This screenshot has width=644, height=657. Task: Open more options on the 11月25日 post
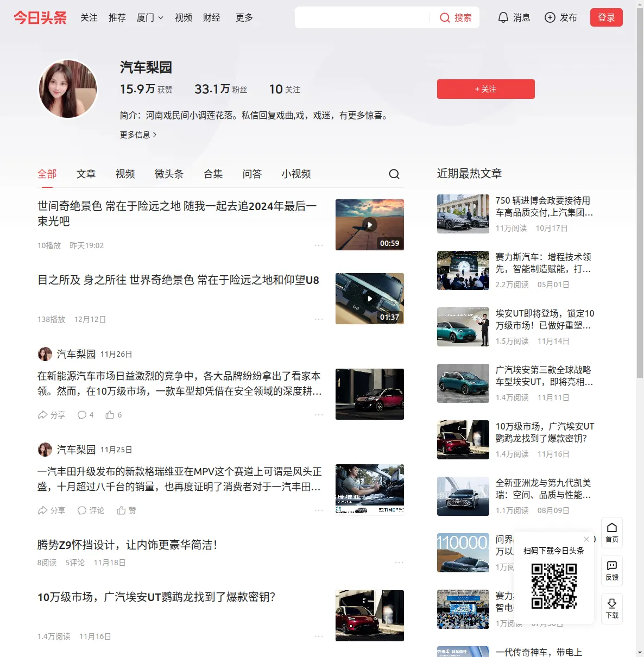tap(319, 510)
